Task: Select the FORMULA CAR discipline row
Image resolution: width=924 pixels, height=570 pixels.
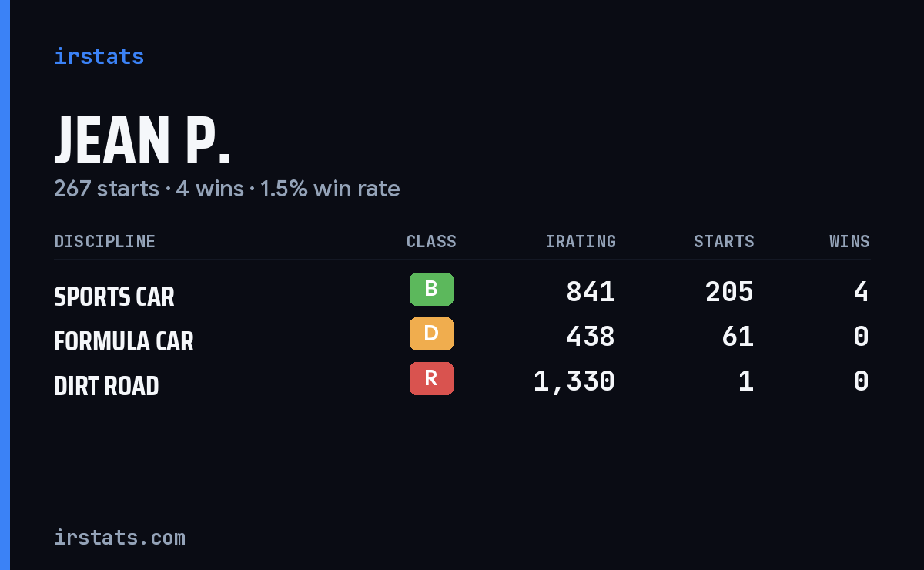Action: (x=462, y=336)
